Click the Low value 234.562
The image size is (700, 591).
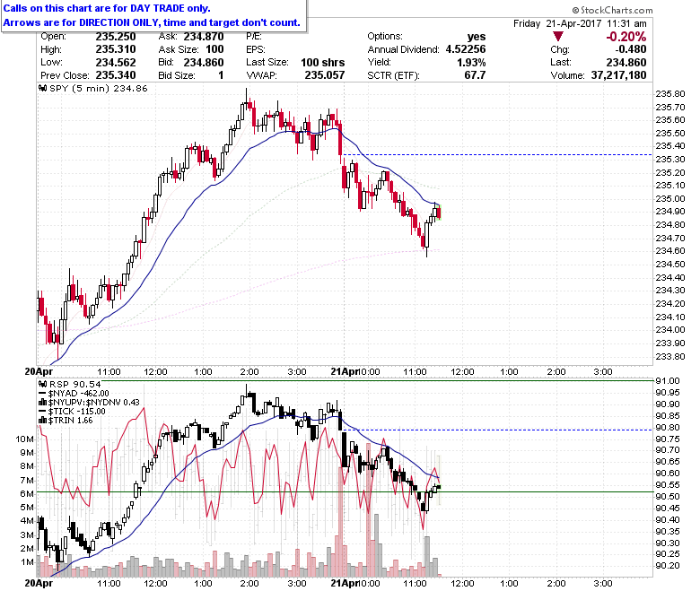point(116,63)
